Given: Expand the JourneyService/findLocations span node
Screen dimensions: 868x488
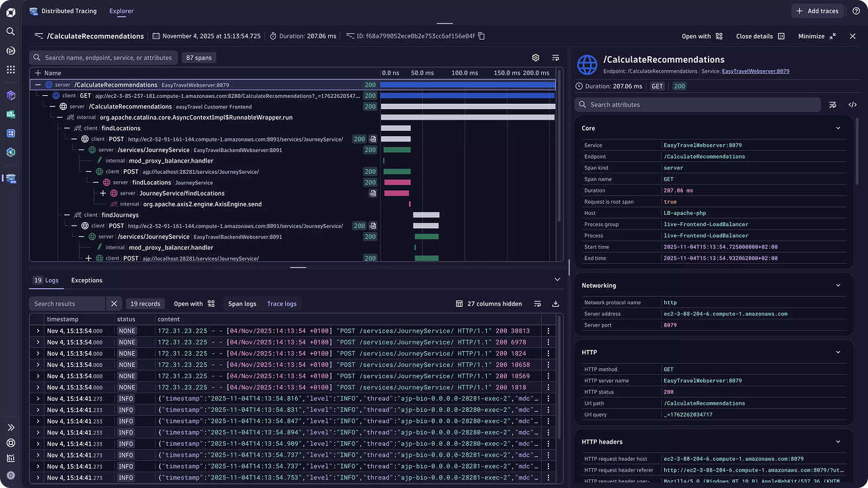Looking at the screenshot, I should (x=103, y=193).
